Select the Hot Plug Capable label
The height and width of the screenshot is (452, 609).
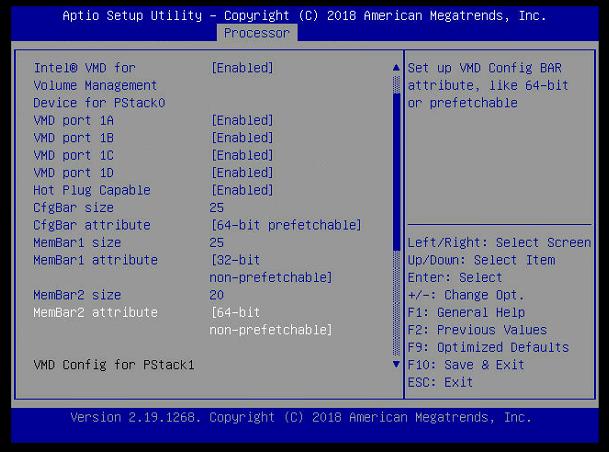coord(92,190)
